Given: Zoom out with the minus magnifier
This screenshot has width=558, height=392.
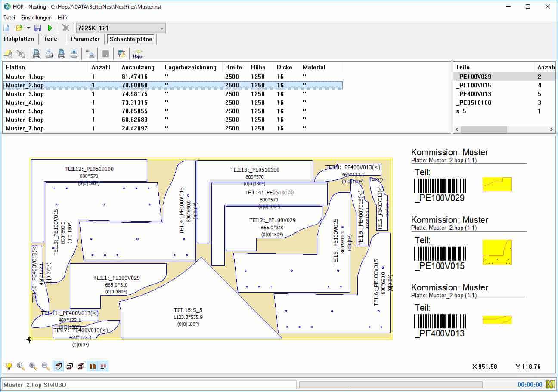Looking at the screenshot, I should 45,366.
